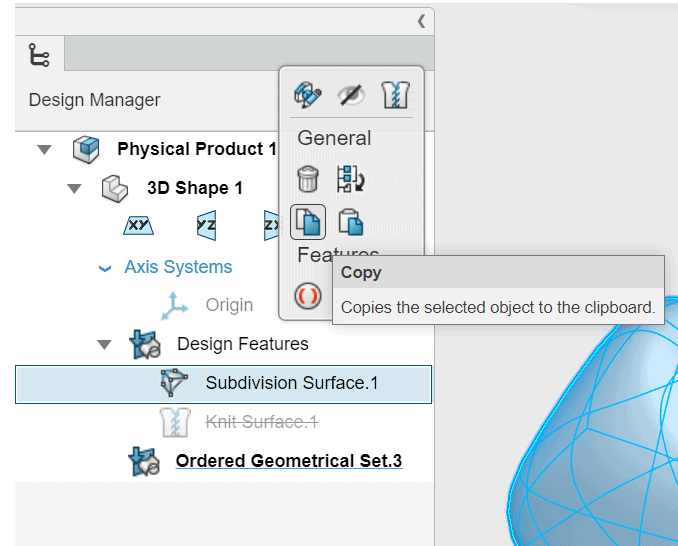The width and height of the screenshot is (678, 546).
Task: Collapse the Design Manager side panel
Action: tap(421, 21)
